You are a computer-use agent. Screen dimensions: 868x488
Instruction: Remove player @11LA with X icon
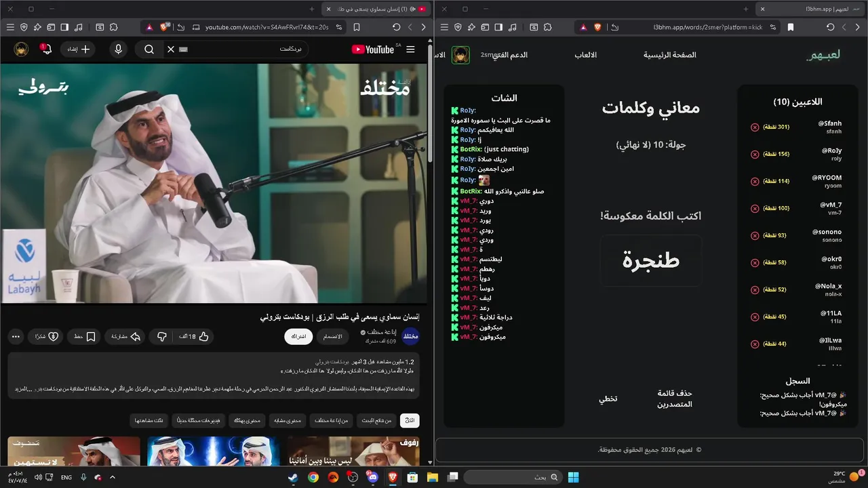[755, 317]
